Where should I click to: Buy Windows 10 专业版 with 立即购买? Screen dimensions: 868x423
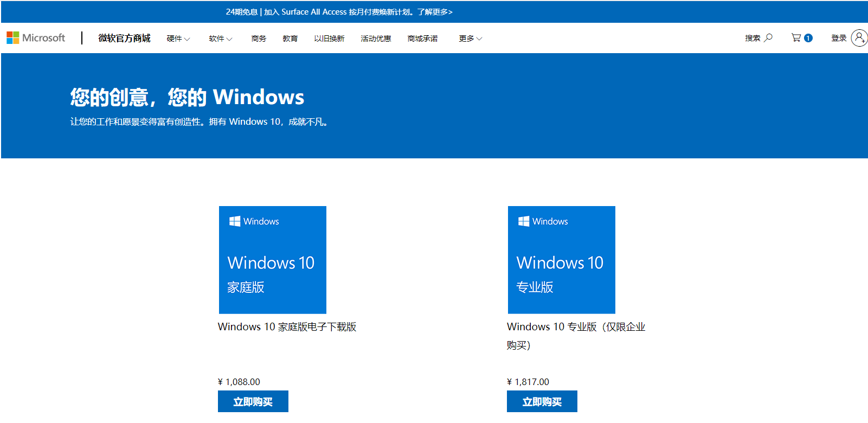[542, 401]
